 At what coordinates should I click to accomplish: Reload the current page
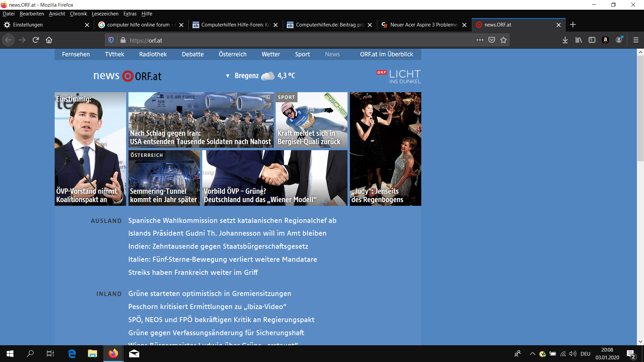(36, 40)
